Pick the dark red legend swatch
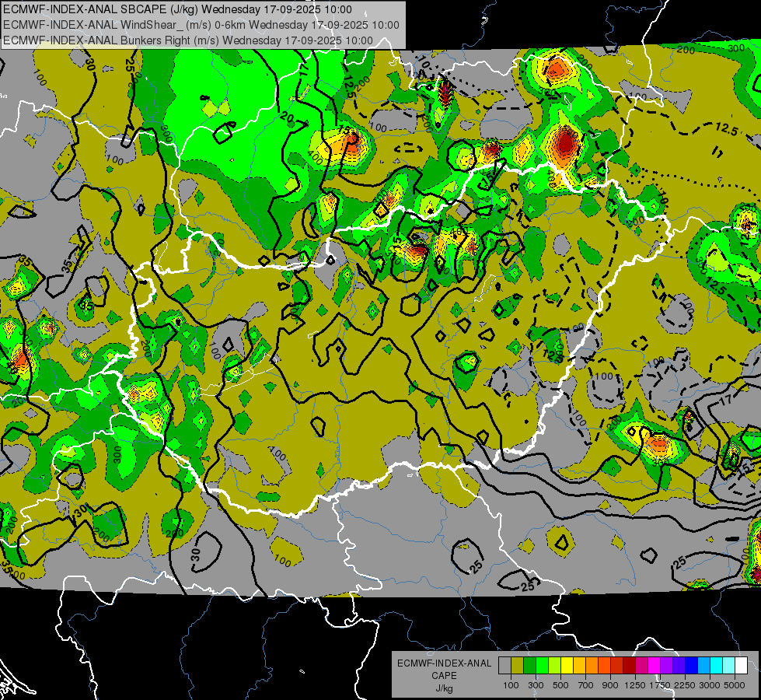Viewport: 761px width, 700px height. point(629,665)
